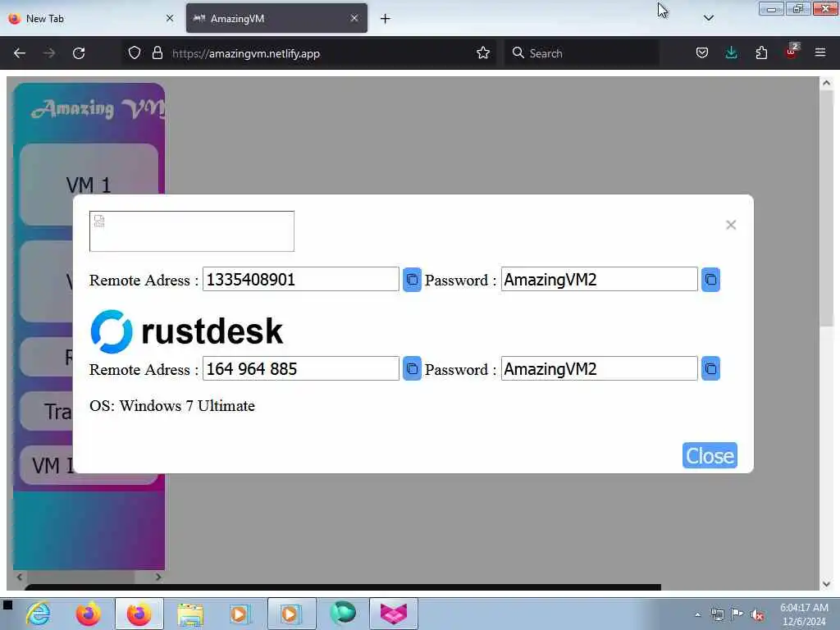Copy the first remote address 1335408901

pos(412,280)
